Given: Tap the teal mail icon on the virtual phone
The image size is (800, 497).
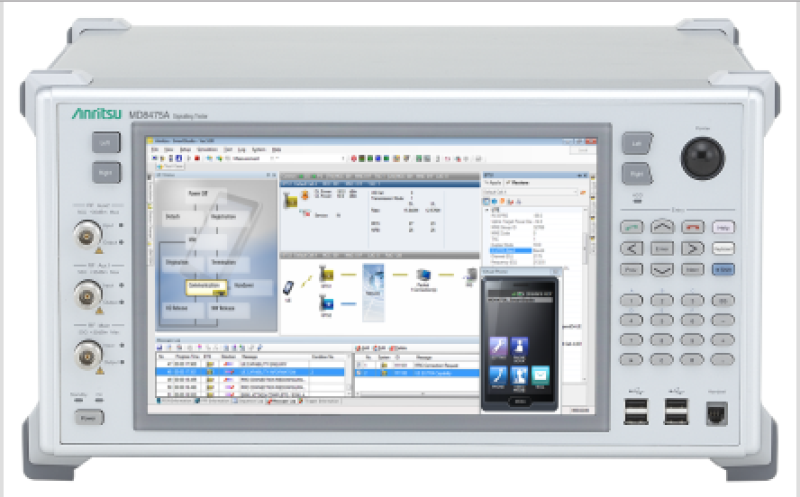Looking at the screenshot, I should (x=540, y=376).
